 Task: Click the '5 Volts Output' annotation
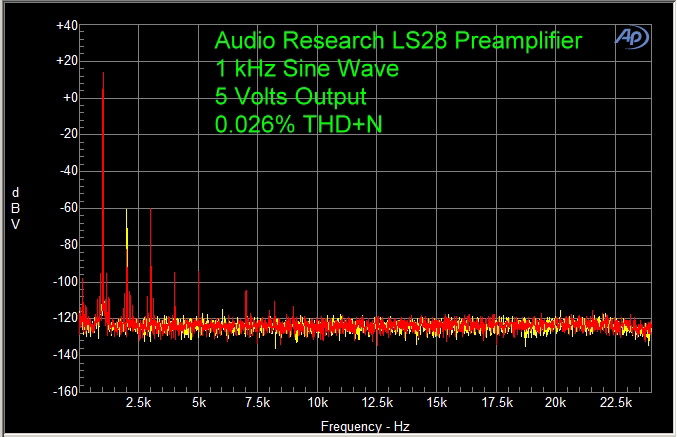point(291,97)
